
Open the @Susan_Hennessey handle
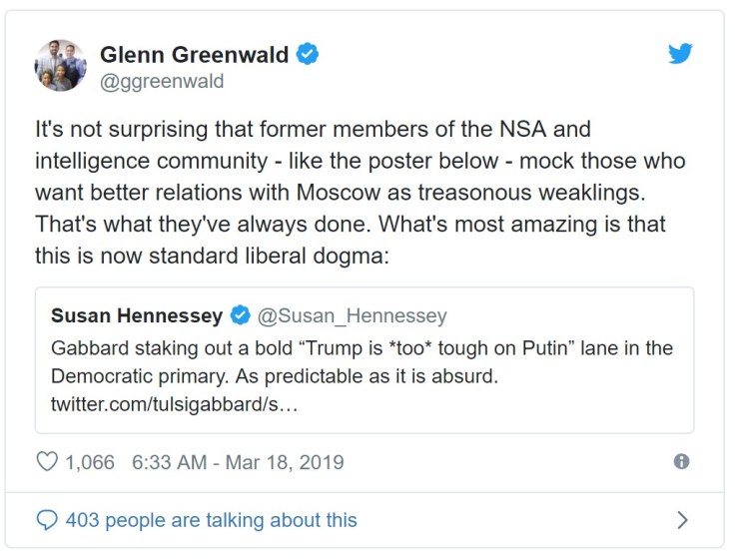[352, 316]
